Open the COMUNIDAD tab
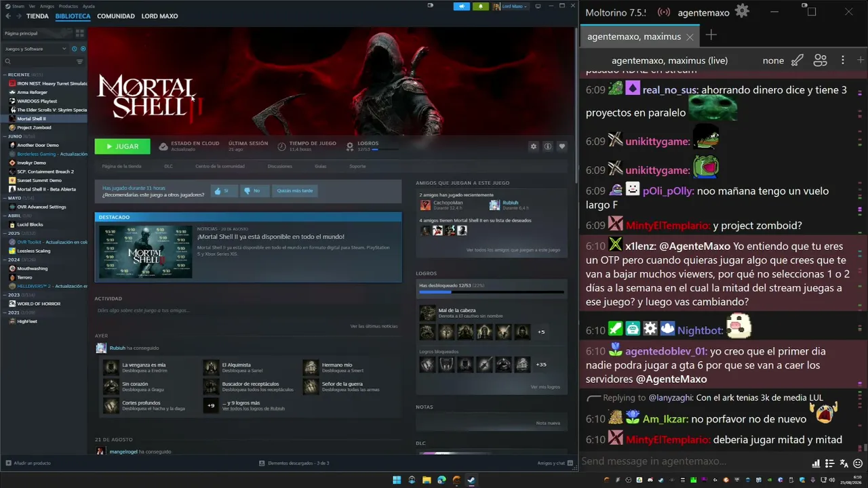 (x=116, y=16)
